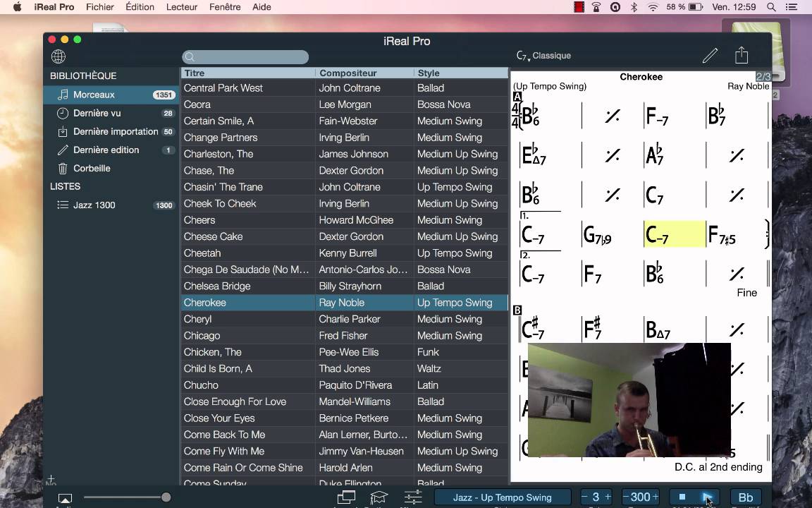Select song Come Fly With Me

(x=345, y=452)
